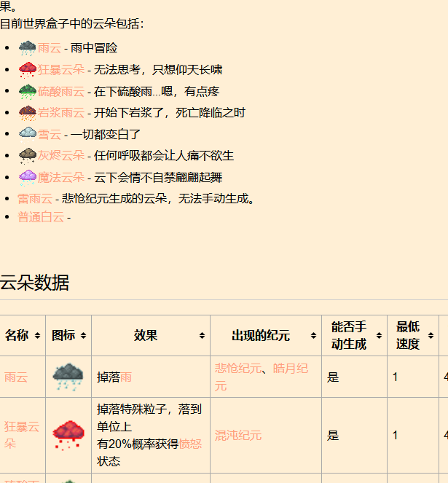This screenshot has width=448, height=483.
Task: Open the 雪云 link in bullet list
Action: tap(50, 135)
